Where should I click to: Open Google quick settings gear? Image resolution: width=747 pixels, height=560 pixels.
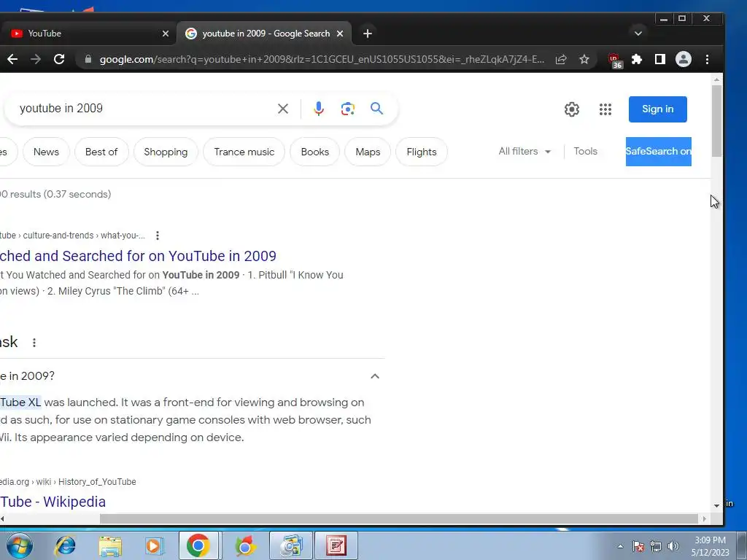point(572,109)
